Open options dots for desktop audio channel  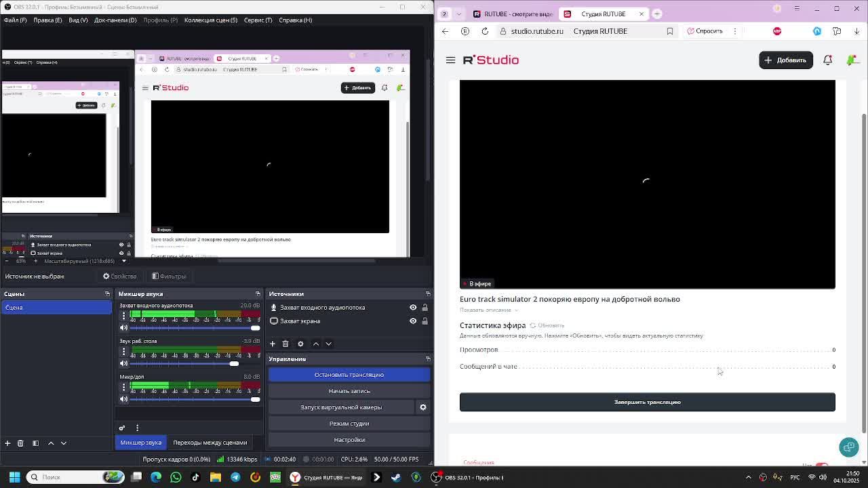123,351
